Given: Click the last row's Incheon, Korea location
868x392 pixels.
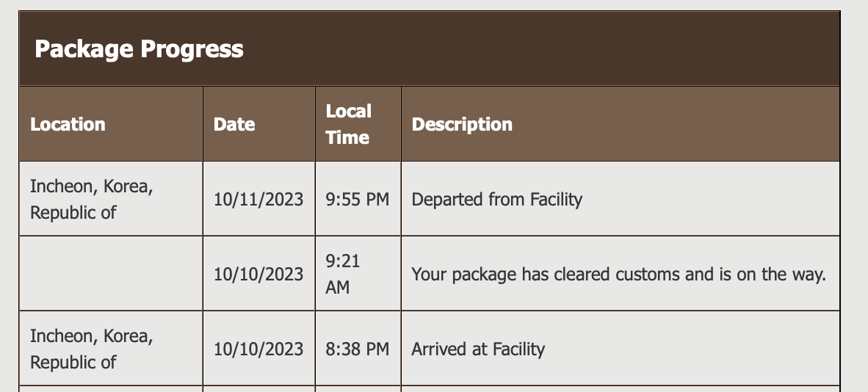Looking at the screenshot, I should click(91, 336).
